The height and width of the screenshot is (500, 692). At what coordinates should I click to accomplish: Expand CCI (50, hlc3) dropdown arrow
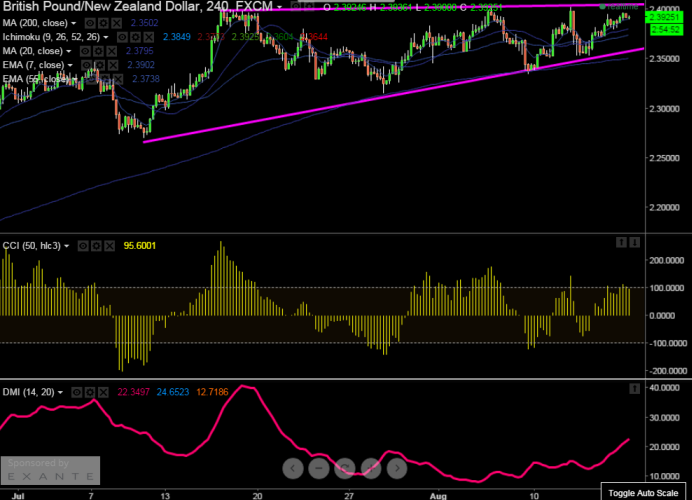click(67, 246)
